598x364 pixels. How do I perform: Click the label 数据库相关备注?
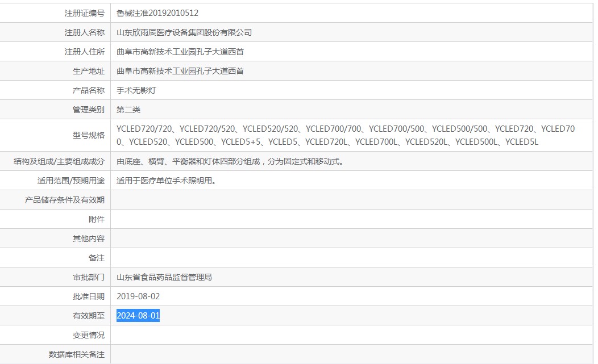click(77, 354)
